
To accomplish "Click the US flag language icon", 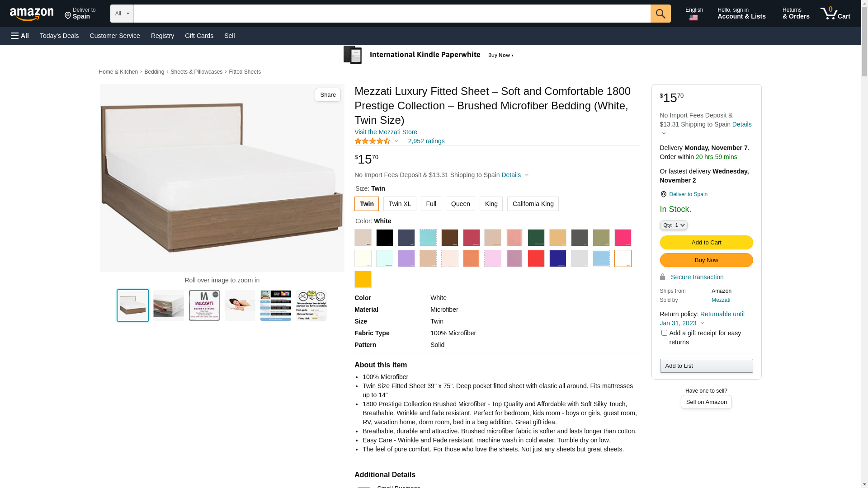I will (x=693, y=18).
